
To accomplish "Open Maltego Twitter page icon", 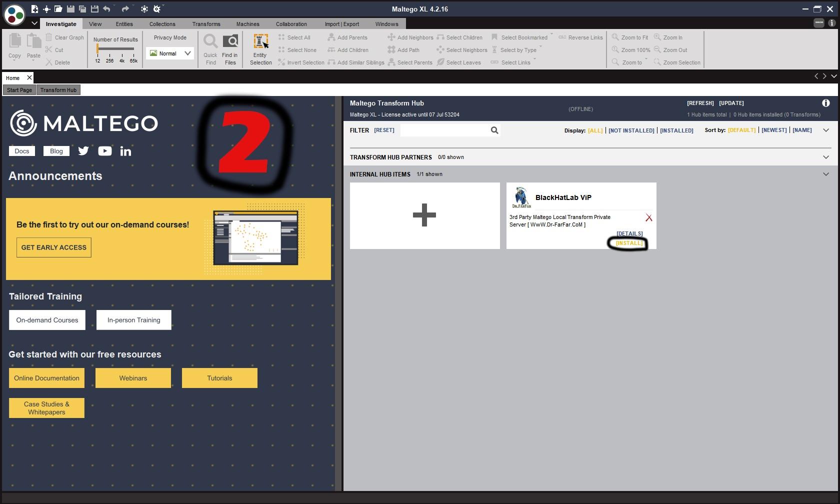I will tap(83, 151).
